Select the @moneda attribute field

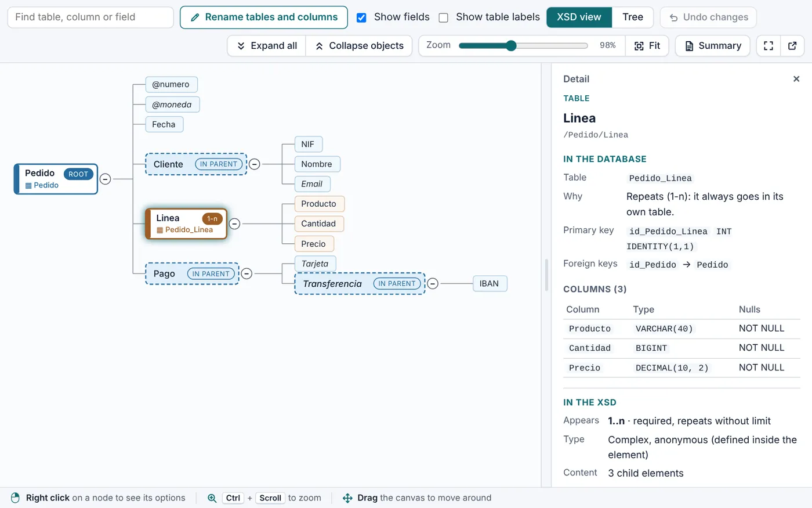click(x=172, y=105)
